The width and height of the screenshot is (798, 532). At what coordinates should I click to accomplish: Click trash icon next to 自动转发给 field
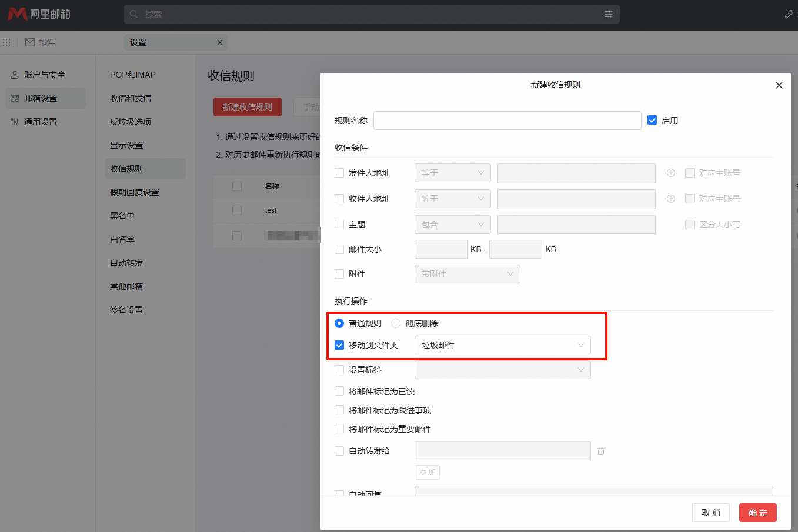(x=601, y=451)
